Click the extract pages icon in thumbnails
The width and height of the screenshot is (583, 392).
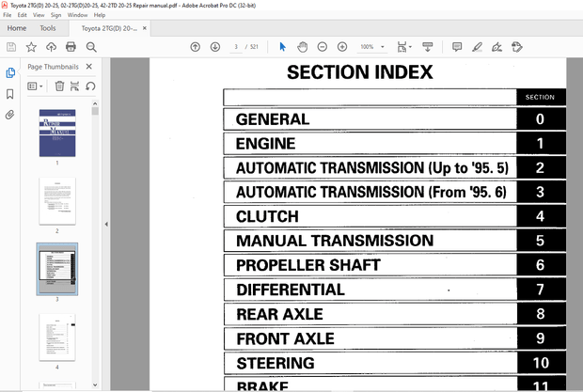click(74, 86)
